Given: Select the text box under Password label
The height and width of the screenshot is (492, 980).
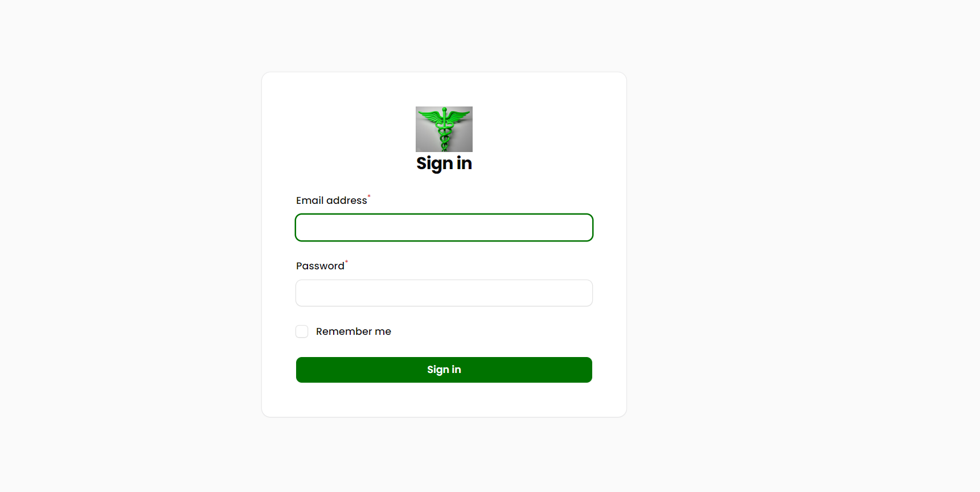Looking at the screenshot, I should click(444, 293).
